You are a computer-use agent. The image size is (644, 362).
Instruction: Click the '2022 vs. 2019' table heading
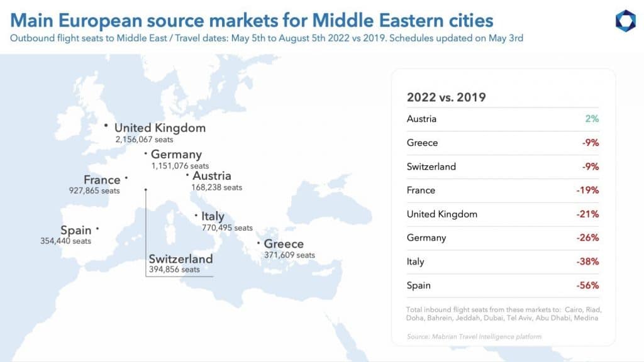[446, 97]
